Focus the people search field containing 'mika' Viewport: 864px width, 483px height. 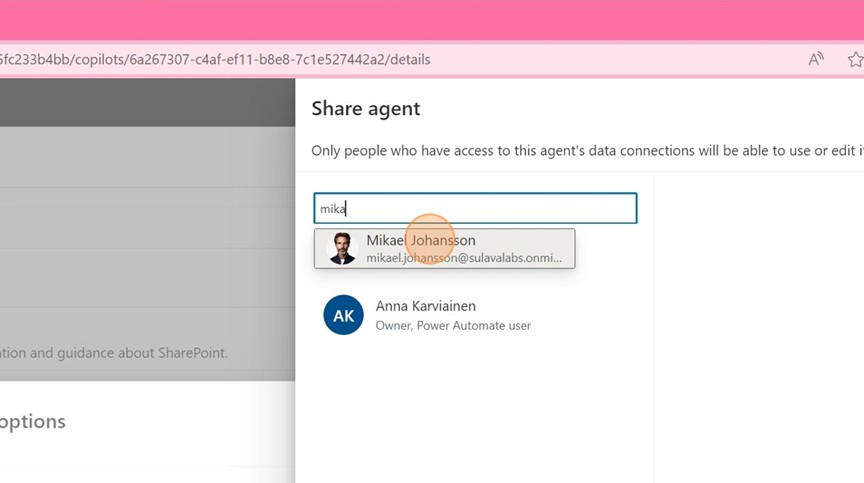tap(475, 208)
